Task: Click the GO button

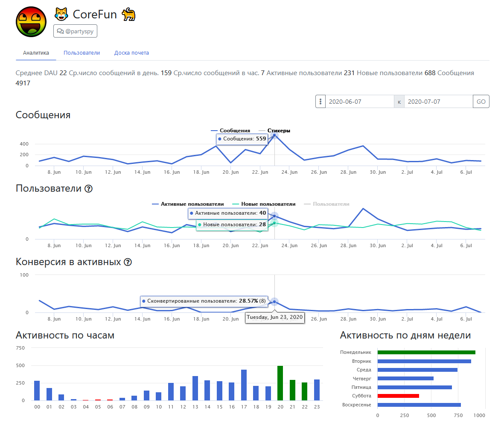Action: [481, 102]
